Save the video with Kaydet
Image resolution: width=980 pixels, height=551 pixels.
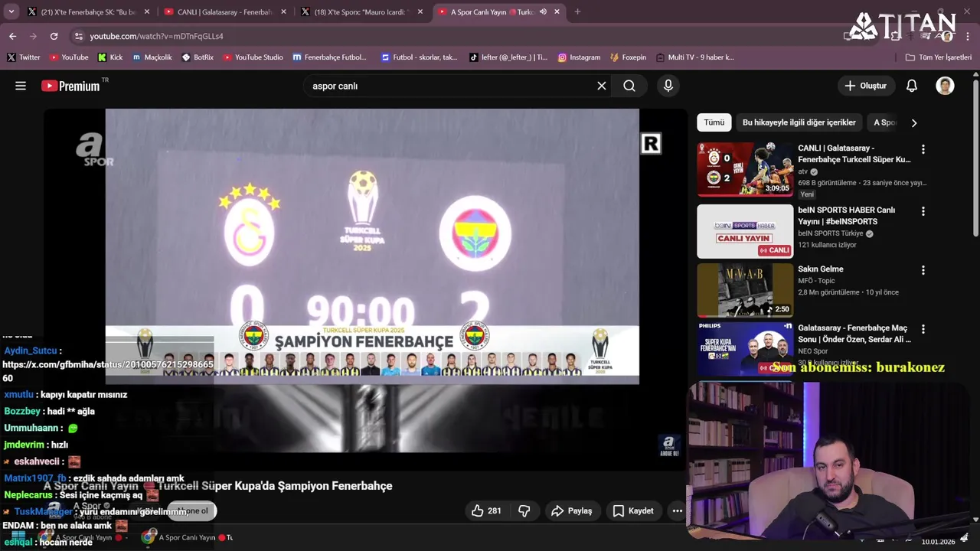point(633,510)
